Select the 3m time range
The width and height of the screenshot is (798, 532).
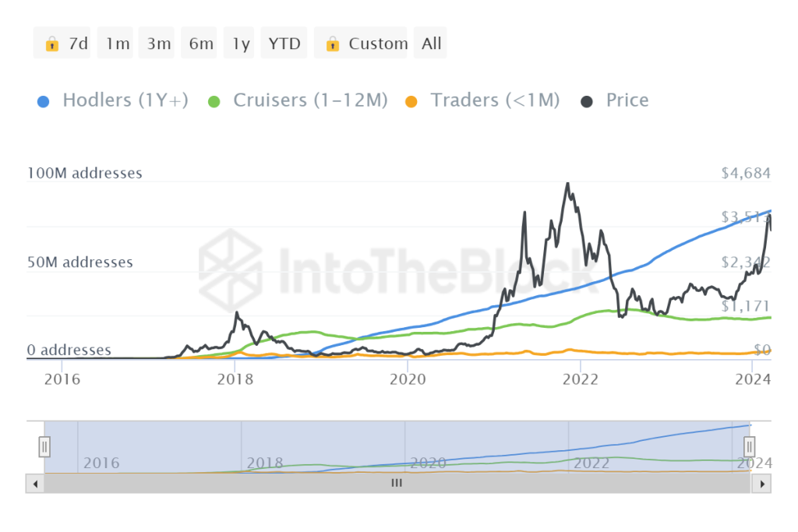click(x=159, y=44)
